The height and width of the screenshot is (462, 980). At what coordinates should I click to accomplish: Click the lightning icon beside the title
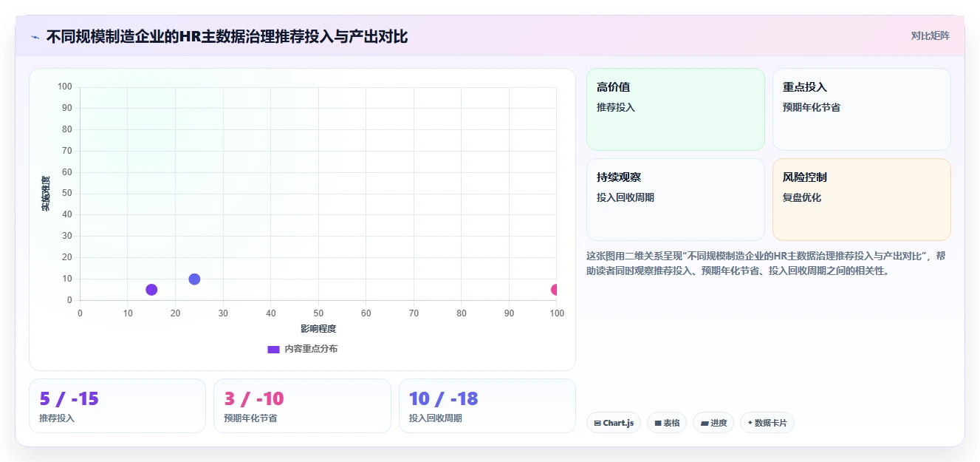click(35, 37)
